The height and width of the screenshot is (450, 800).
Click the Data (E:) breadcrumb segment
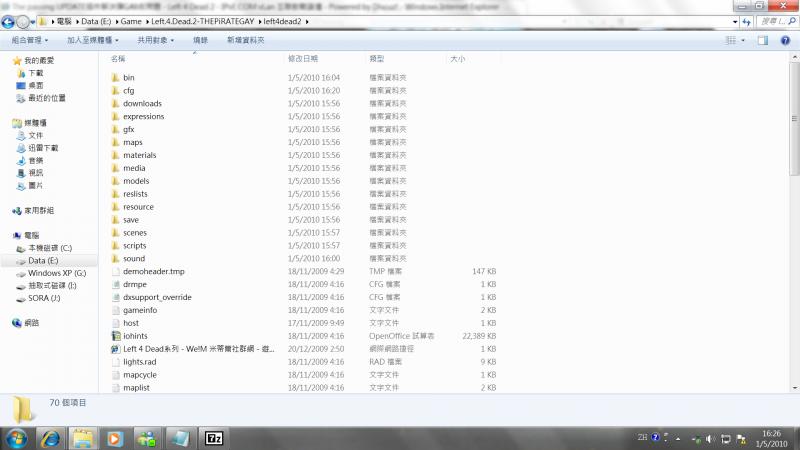96,21
